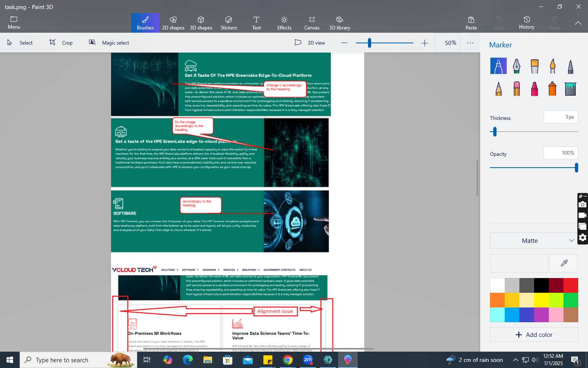This screenshot has width=588, height=368.
Task: Click the Opacity value field
Action: 561,153
